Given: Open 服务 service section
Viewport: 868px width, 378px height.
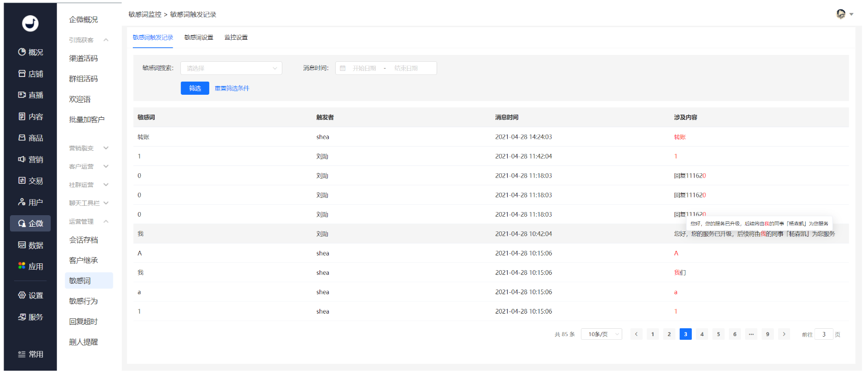Looking at the screenshot, I should 30,317.
